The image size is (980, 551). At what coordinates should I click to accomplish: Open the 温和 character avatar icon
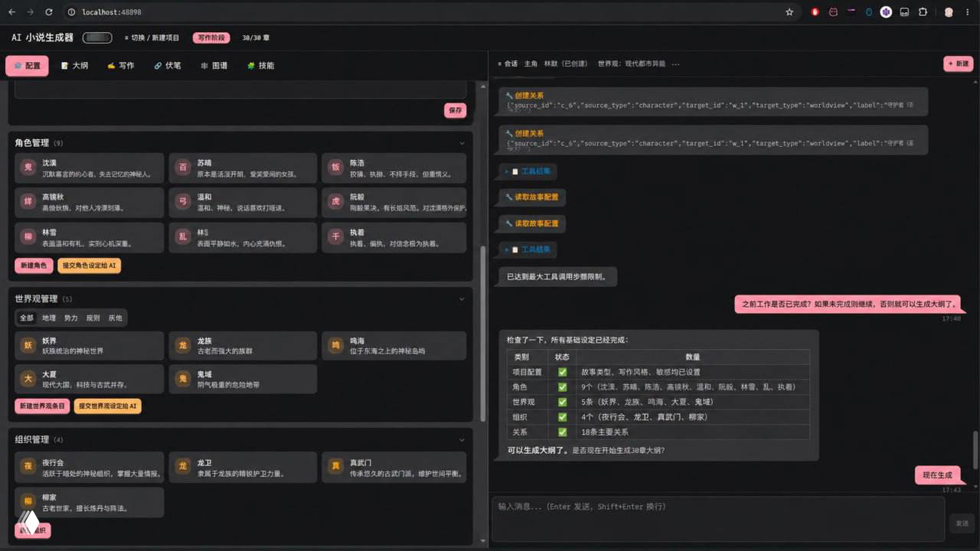[182, 202]
